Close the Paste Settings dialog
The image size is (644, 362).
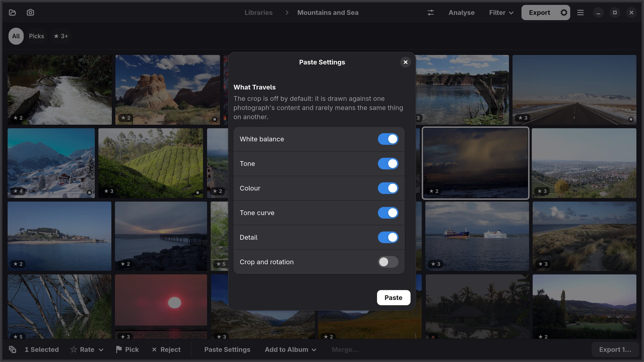pos(405,62)
